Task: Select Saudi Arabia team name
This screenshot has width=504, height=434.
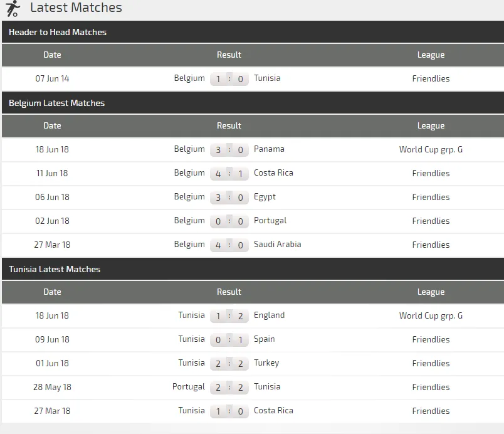Action: (277, 245)
